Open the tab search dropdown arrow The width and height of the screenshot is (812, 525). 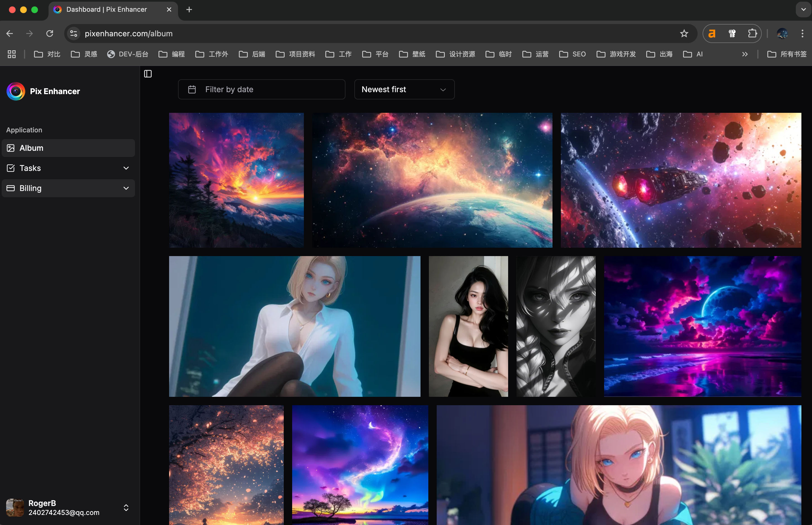click(803, 9)
